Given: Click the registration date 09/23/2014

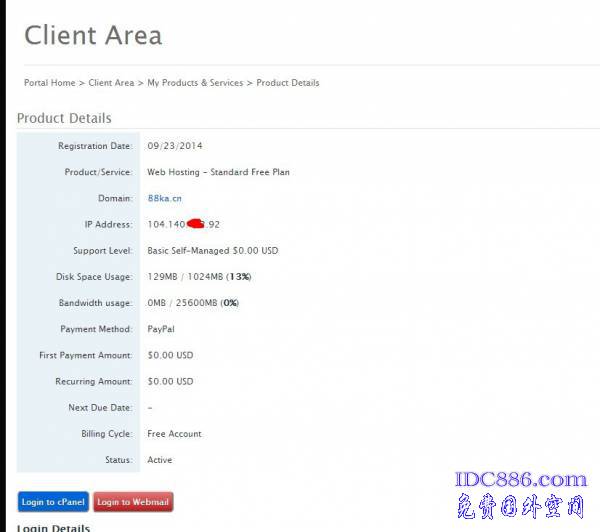Looking at the screenshot, I should click(175, 146).
